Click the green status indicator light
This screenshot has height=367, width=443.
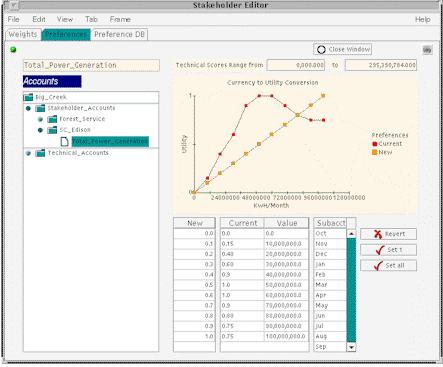pos(13,50)
